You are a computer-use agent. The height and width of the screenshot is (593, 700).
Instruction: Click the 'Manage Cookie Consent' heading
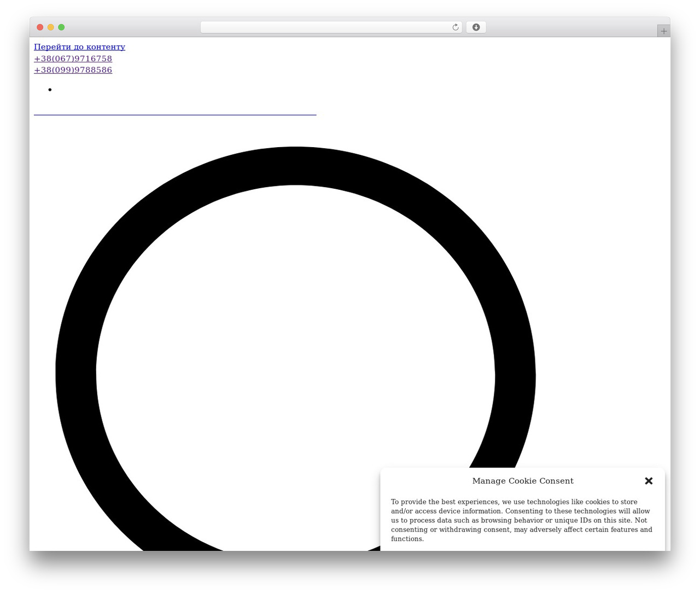pos(523,481)
